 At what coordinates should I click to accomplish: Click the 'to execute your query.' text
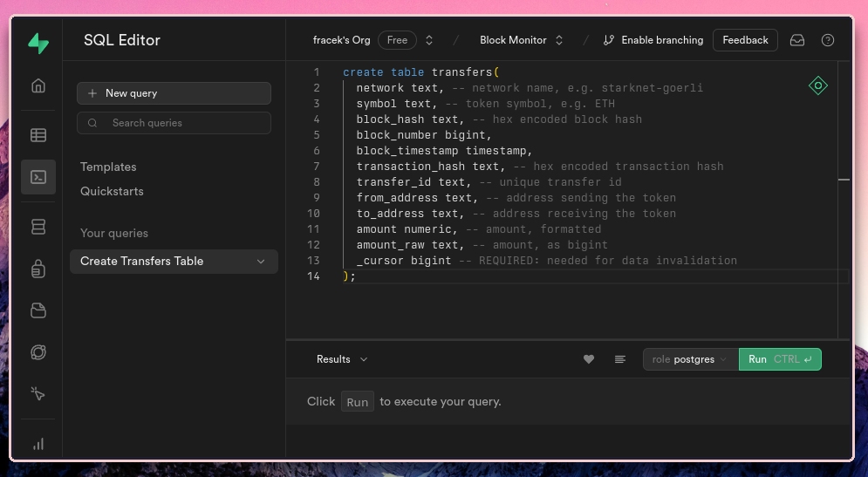click(x=440, y=402)
